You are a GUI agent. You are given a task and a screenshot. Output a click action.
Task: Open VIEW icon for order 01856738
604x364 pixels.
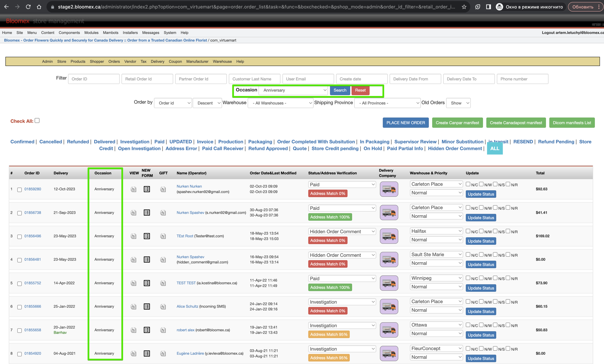coord(133,213)
